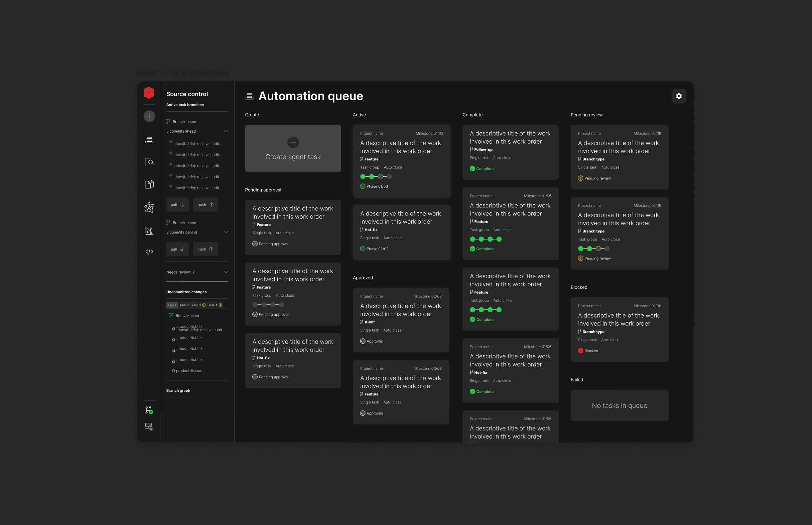This screenshot has width=812, height=525.
Task: Open the ruler design sidebar icon
Action: 149,231
